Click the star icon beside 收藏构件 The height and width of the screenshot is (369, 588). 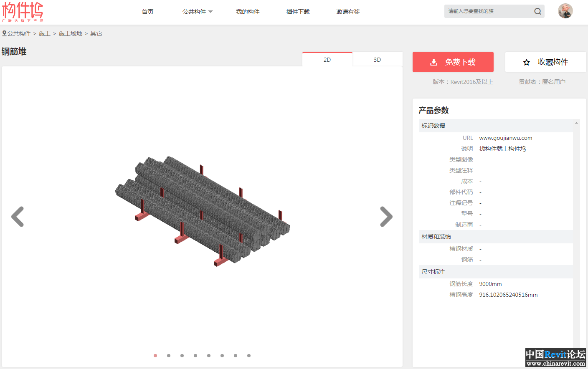click(527, 62)
